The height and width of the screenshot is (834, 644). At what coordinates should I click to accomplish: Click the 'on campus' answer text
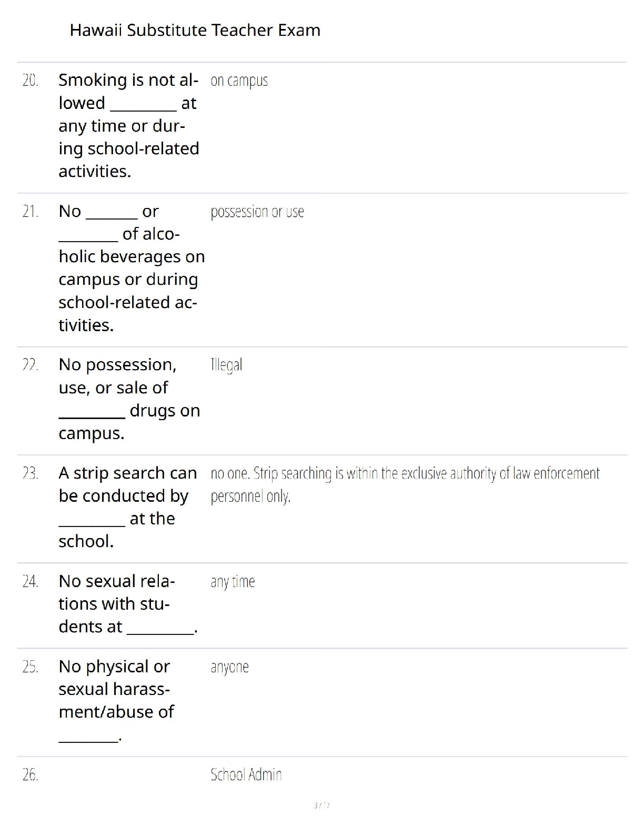click(239, 81)
